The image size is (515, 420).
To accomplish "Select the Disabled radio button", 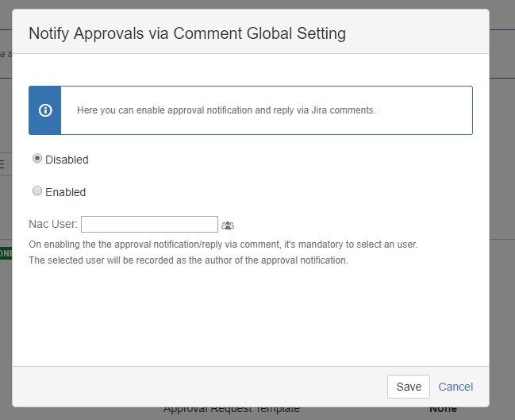I will pyautogui.click(x=37, y=159).
